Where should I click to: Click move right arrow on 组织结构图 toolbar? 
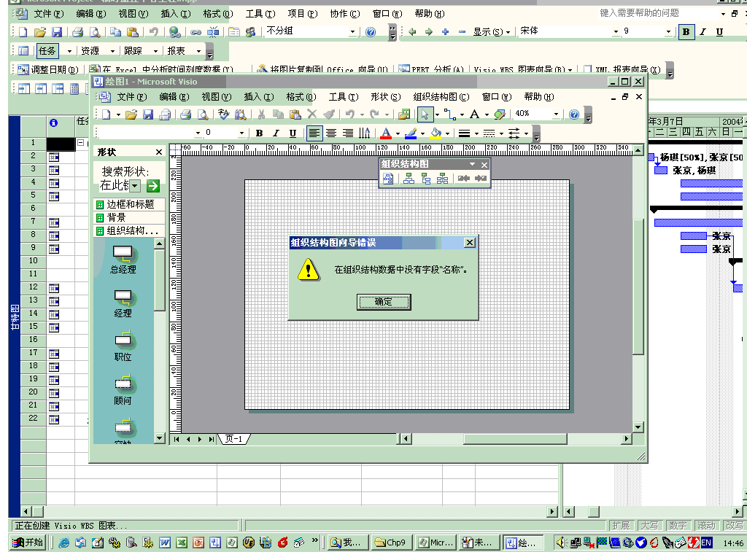pos(481,179)
